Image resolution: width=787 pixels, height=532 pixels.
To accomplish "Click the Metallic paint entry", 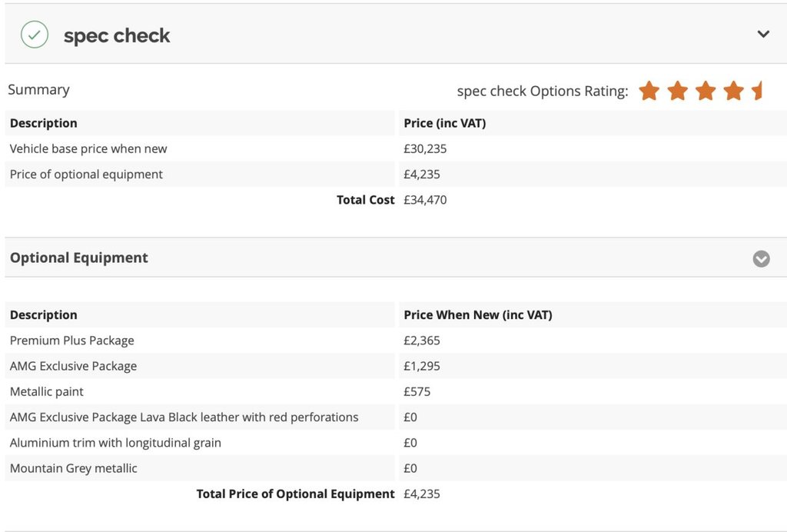I will (47, 391).
